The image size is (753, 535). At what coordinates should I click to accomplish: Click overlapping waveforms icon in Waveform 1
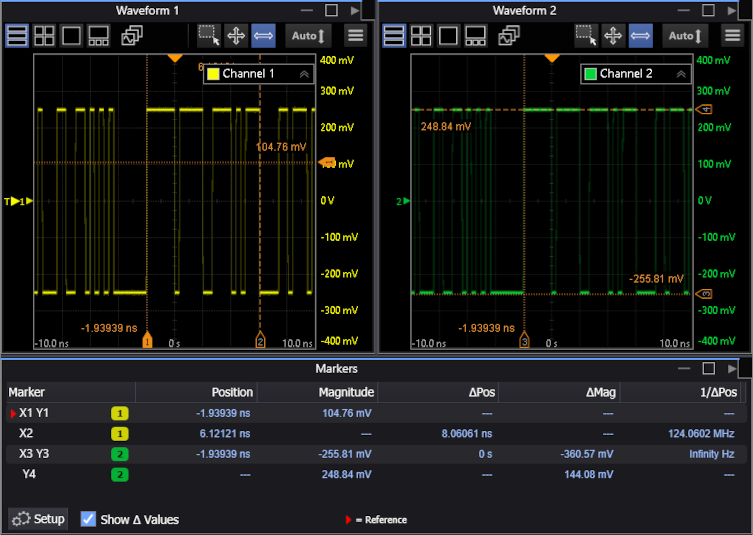coord(132,36)
